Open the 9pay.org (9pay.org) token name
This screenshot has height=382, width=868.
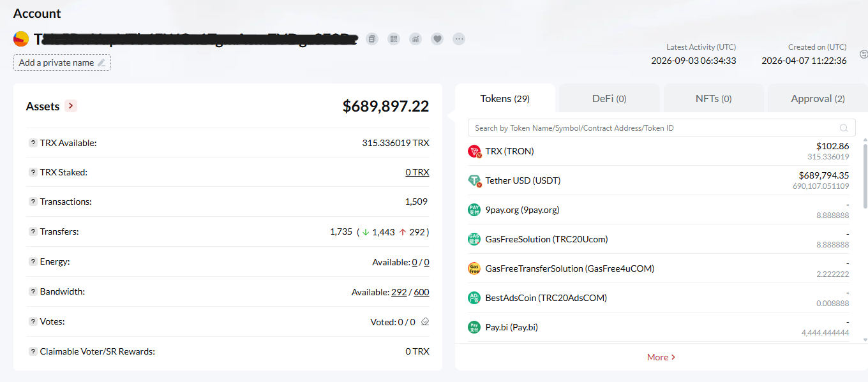click(x=522, y=210)
